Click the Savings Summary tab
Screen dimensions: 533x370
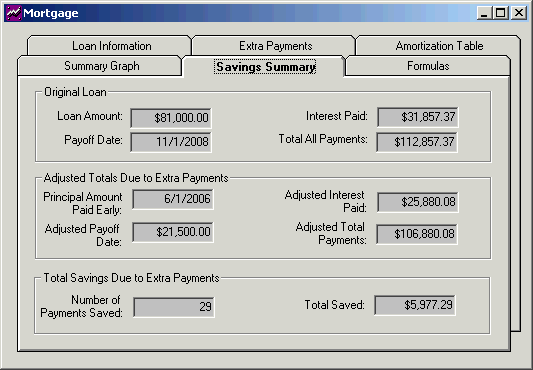pyautogui.click(x=264, y=66)
